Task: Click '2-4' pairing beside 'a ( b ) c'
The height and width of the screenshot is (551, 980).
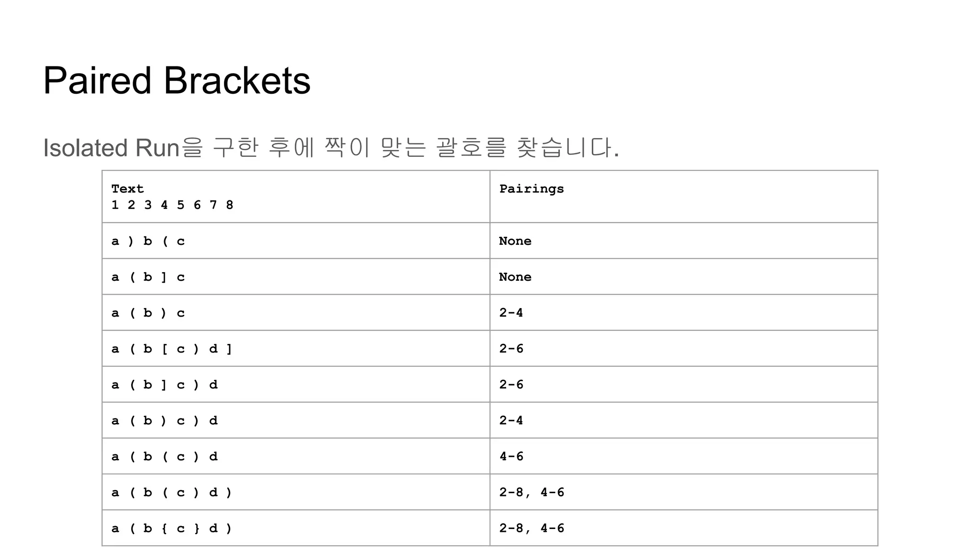Action: tap(511, 313)
